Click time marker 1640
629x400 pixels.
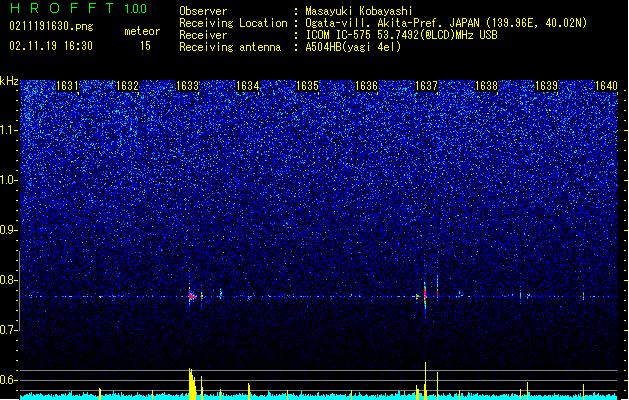click(606, 86)
